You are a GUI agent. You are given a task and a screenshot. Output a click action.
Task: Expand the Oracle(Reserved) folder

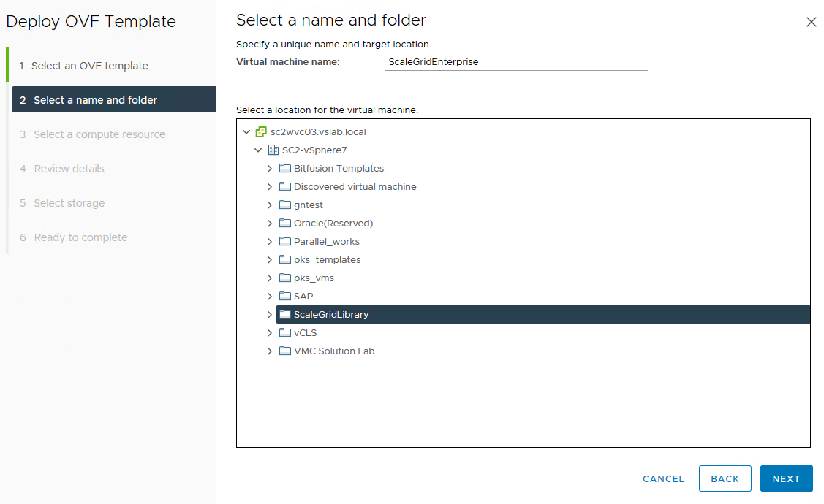[x=270, y=223]
